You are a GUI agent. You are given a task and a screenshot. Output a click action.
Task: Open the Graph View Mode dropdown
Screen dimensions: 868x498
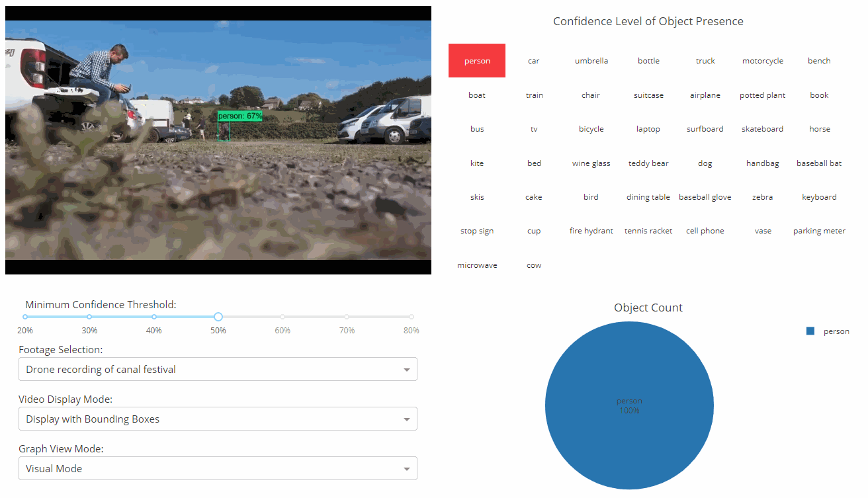click(x=218, y=468)
